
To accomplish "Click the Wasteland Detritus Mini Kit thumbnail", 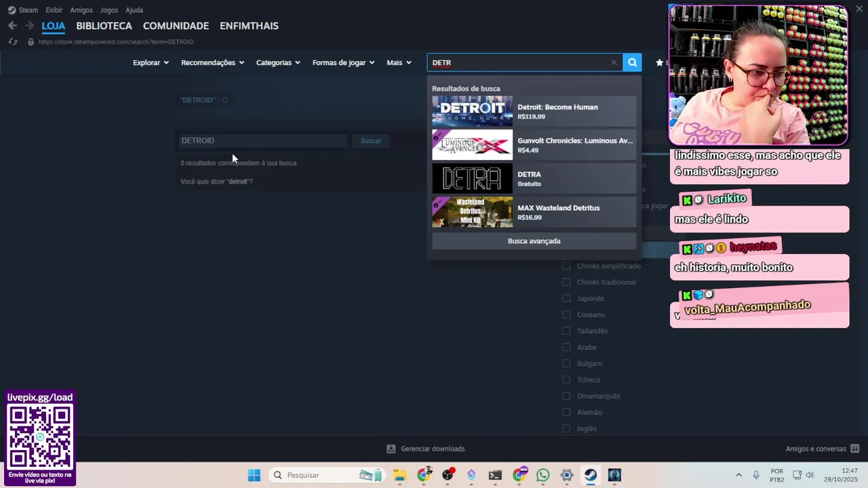I will 473,212.
